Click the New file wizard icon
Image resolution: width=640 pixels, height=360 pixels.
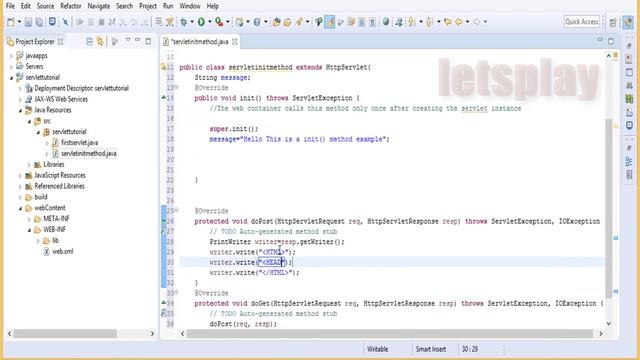coord(11,22)
